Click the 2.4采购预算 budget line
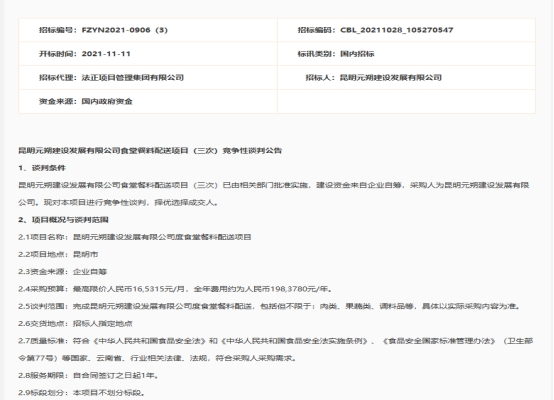The height and width of the screenshot is (400, 554). pyautogui.click(x=176, y=289)
